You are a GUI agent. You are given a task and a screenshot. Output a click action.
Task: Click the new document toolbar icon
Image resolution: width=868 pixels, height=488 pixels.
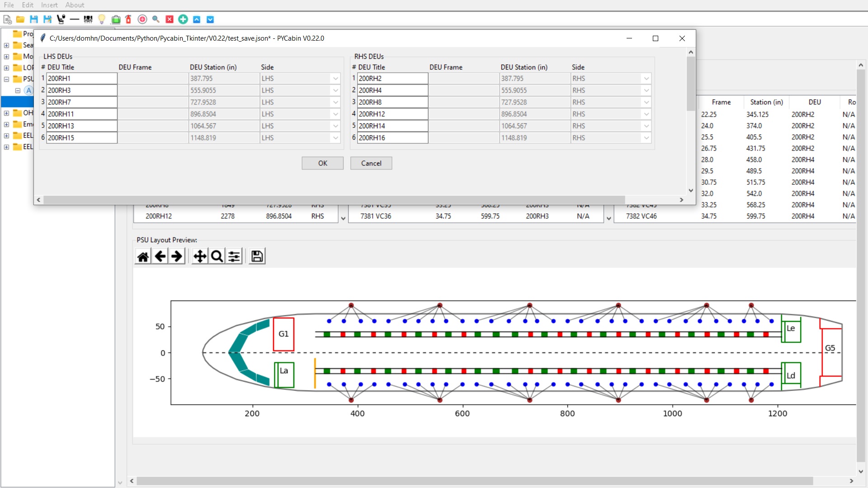pos(7,19)
